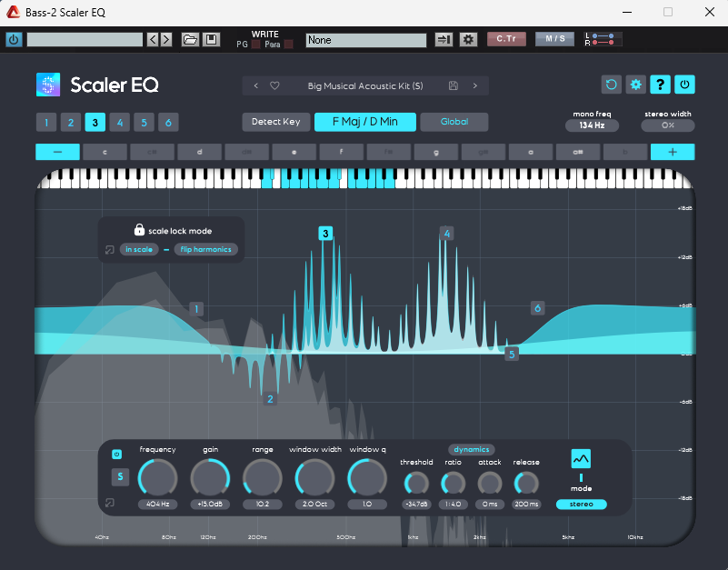728x570 pixels.
Task: Select EQ band node 6 on graph
Action: 538,308
